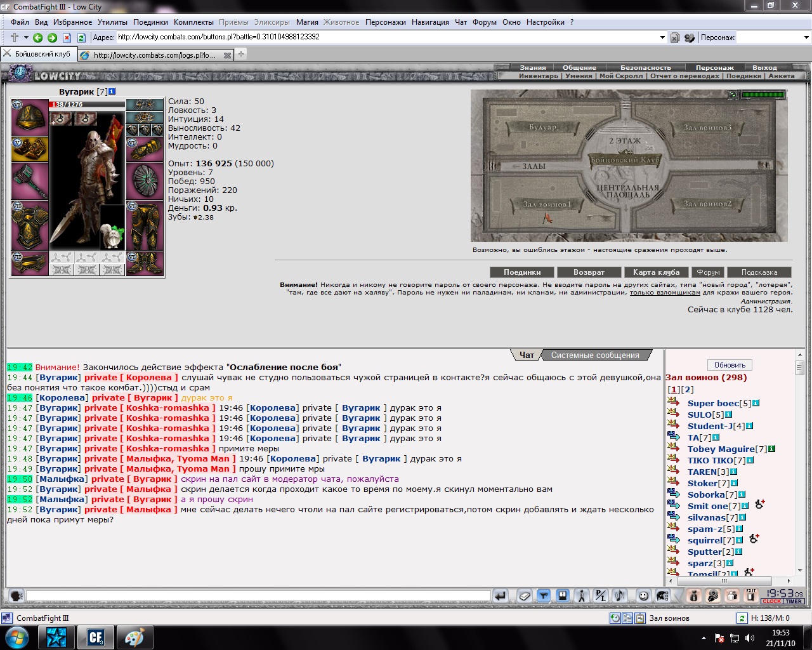Screen dimensions: 812x650
Task: Switch to the Чат tab
Action: (527, 355)
